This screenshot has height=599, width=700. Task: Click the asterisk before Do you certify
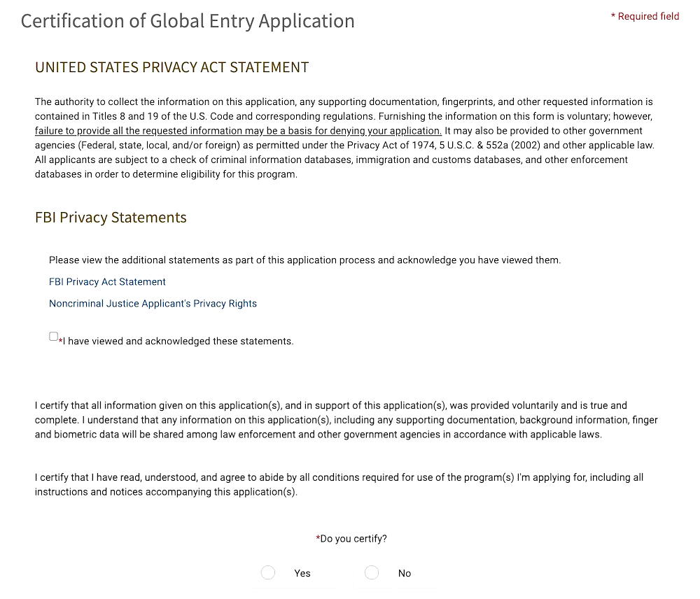pyautogui.click(x=318, y=538)
